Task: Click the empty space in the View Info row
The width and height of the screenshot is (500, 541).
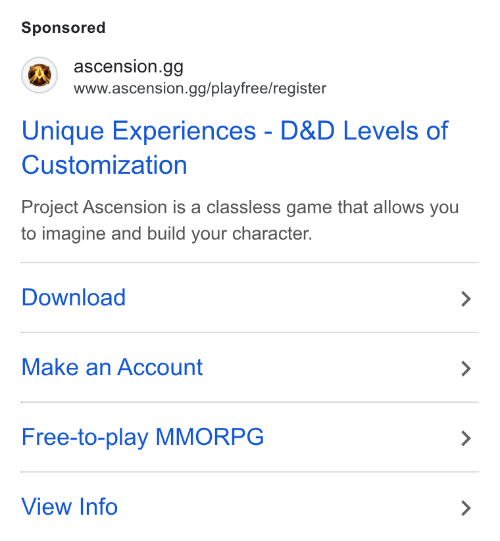Action: 288,507
